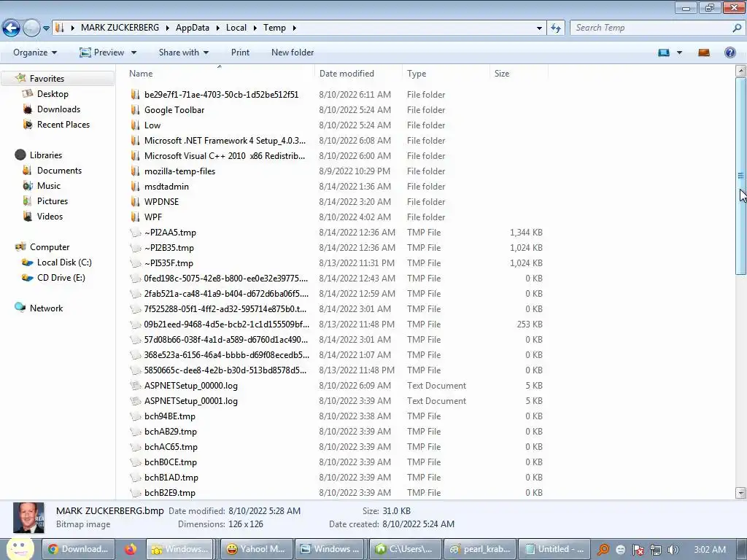Click the ~PI2AA5.tmp file icon

pyautogui.click(x=136, y=233)
